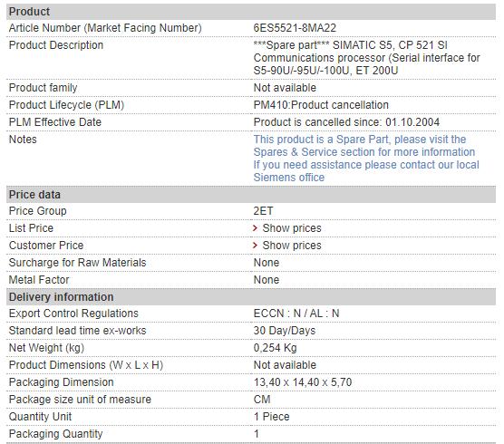Select packaging dimension '13,40 x 14,40 x 5,70'
504x444 pixels.
[x=303, y=382]
